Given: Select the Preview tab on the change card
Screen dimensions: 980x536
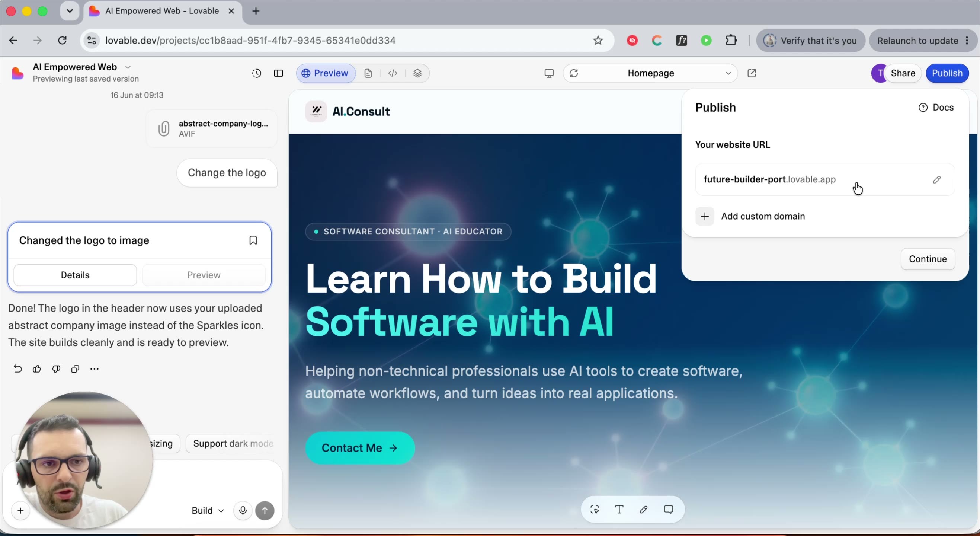Looking at the screenshot, I should [204, 275].
